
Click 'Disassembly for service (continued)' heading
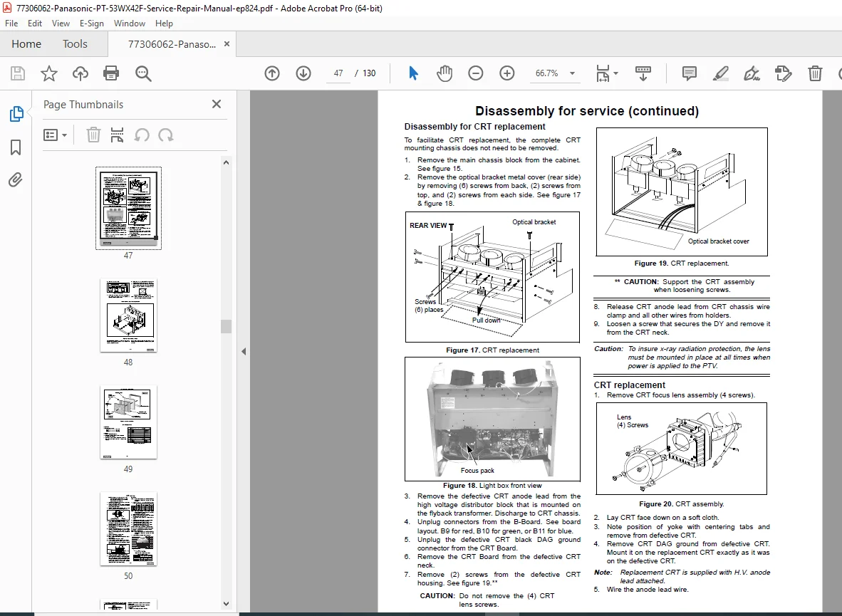pos(587,110)
